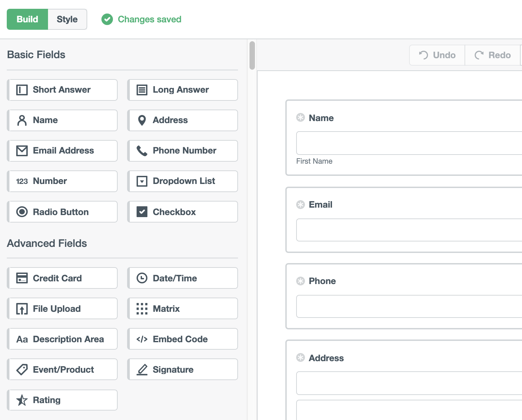Click the Signature pen icon
This screenshot has height=420, width=522.
coord(142,369)
